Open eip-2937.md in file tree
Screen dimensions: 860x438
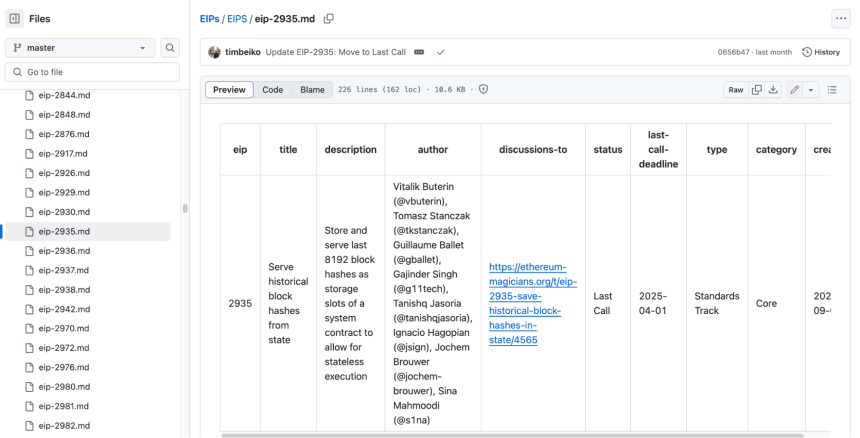[x=64, y=270]
